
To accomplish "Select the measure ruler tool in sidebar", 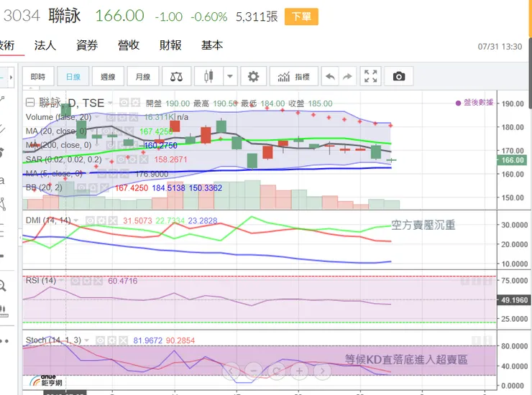I will click(x=3, y=311).
